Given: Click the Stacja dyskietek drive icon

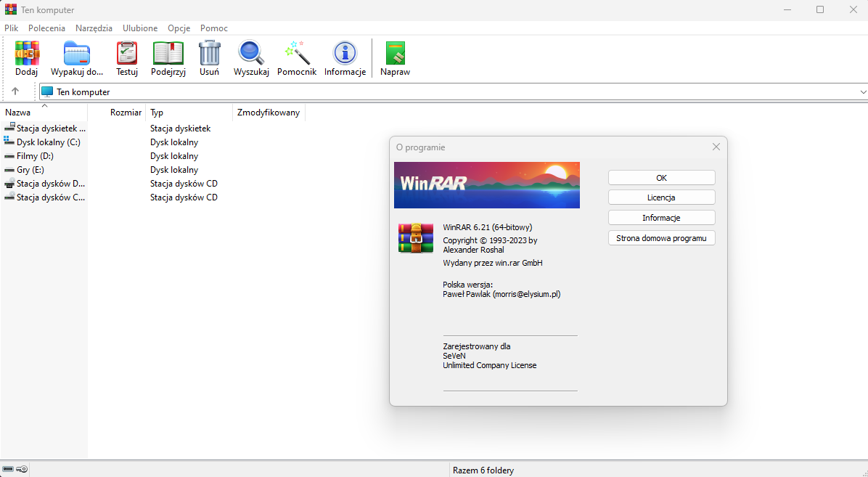Looking at the screenshot, I should coord(9,128).
